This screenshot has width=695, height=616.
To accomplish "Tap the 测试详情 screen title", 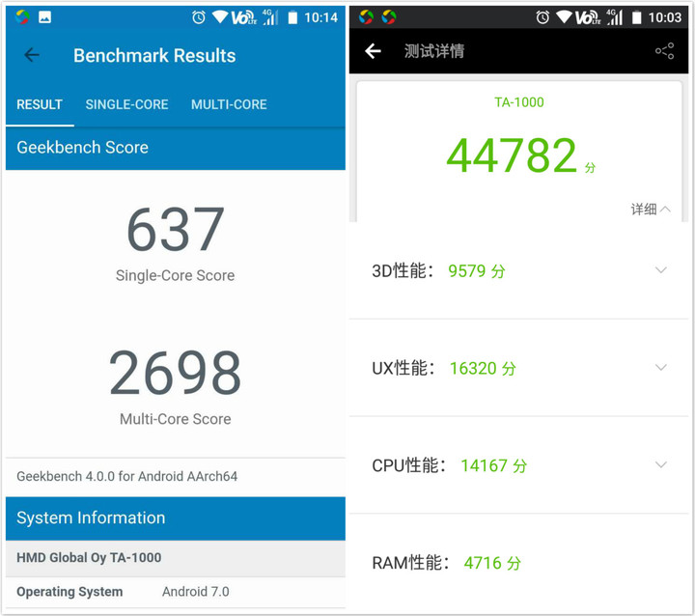I will 434,51.
